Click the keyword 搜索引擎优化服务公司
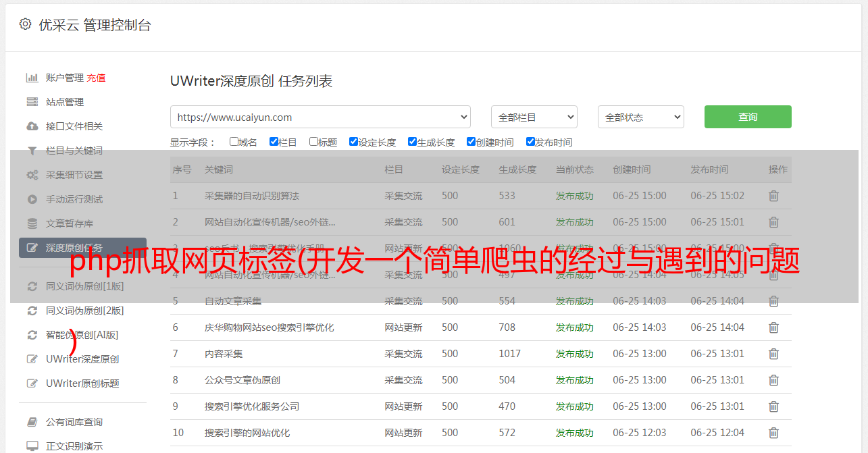 pos(252,406)
